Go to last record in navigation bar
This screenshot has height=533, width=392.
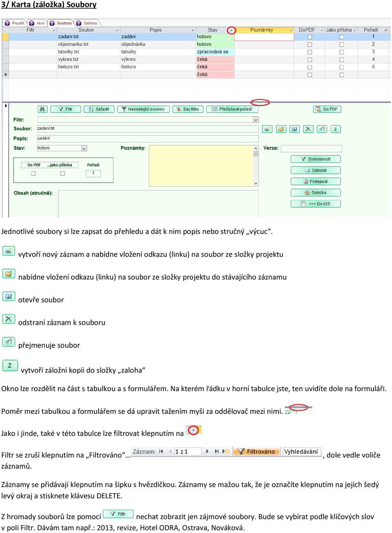coord(216,451)
